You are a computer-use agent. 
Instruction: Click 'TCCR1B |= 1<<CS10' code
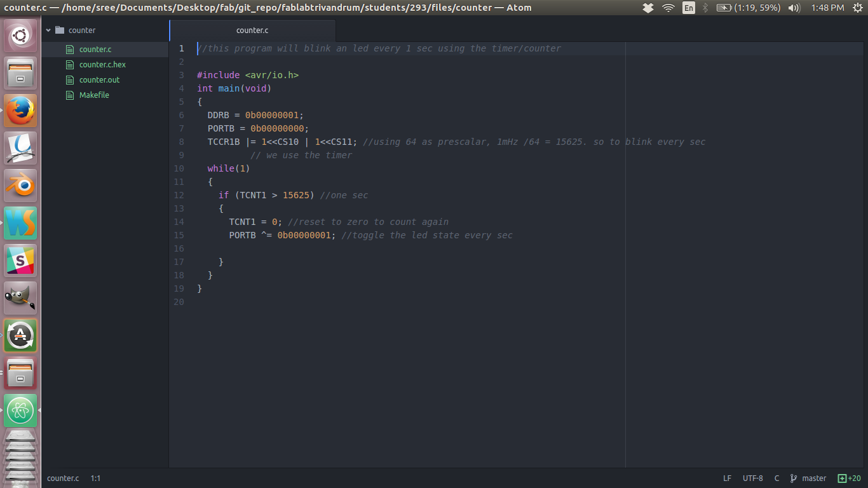tap(254, 142)
